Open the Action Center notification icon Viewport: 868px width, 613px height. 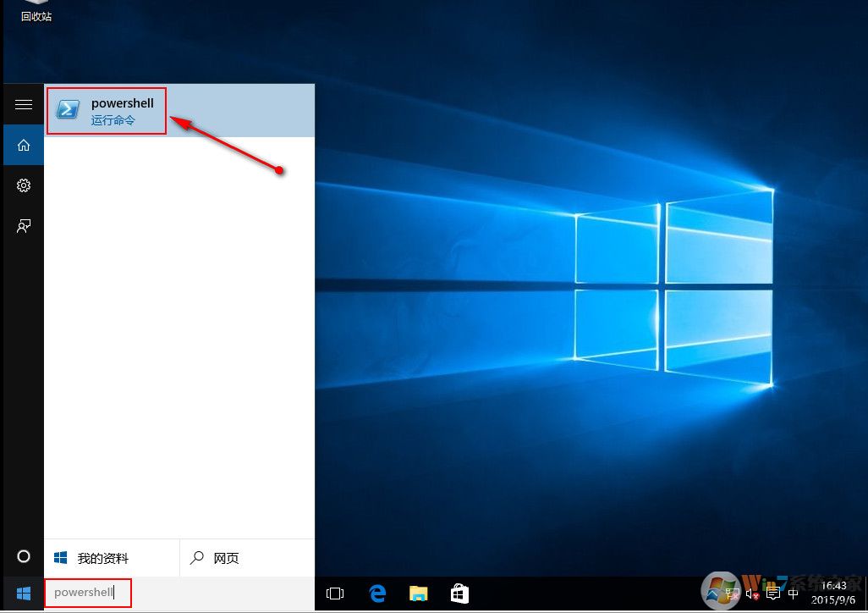coord(772,594)
